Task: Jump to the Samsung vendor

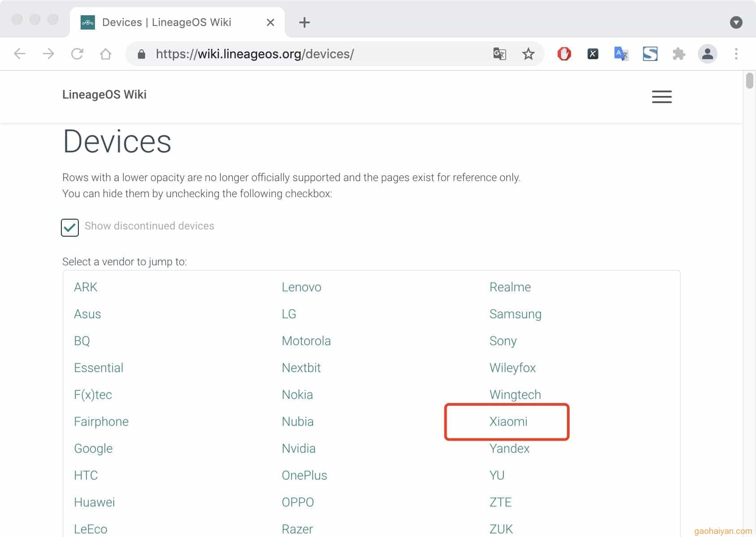Action: click(x=515, y=314)
